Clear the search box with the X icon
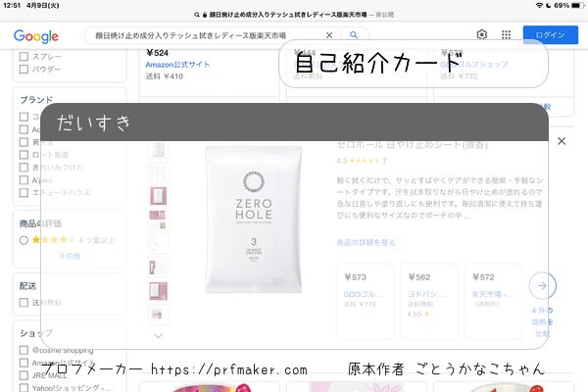Image resolution: width=588 pixels, height=392 pixels. point(329,35)
